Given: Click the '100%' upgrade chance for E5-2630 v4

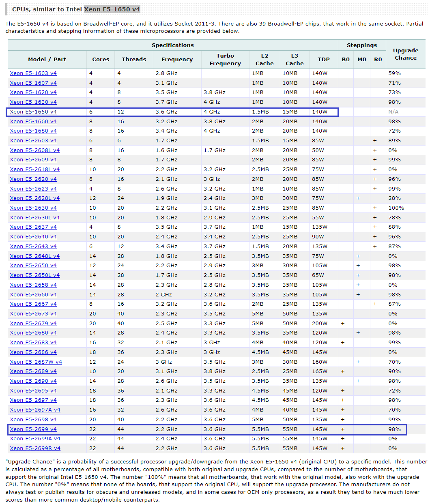Looking at the screenshot, I should pos(396,208).
